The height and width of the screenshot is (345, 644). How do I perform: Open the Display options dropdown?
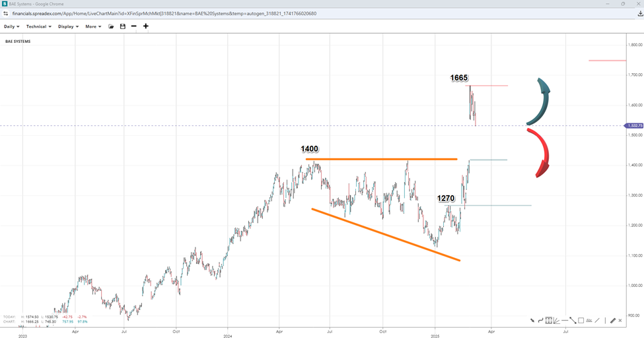(x=68, y=26)
